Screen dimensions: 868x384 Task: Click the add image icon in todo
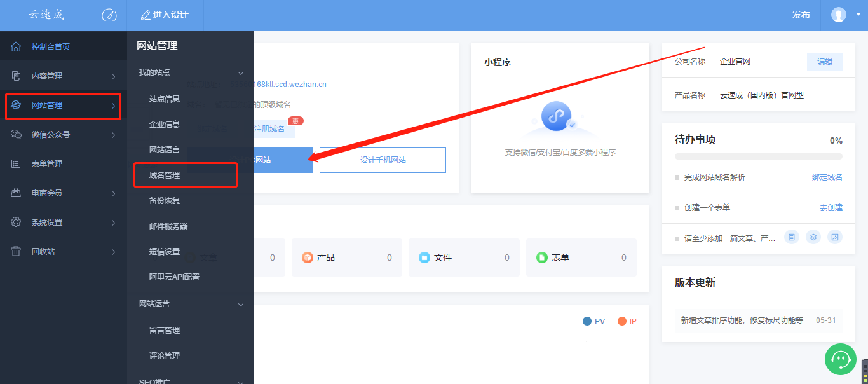836,237
